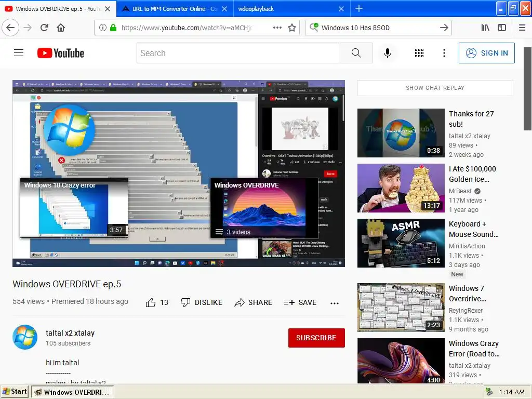Click the page vertical scrollbar thumb
Screen dimensions: 532x399
[x=527, y=88]
